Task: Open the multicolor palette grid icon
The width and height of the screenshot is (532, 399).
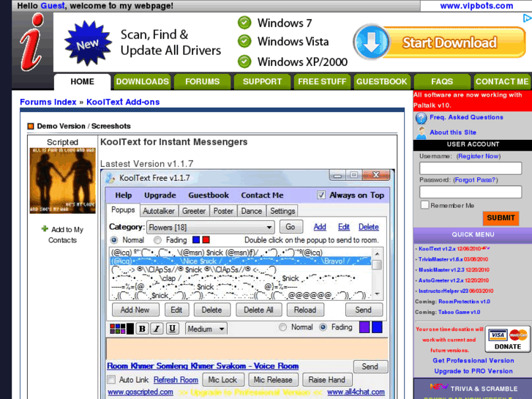Action: [117, 329]
